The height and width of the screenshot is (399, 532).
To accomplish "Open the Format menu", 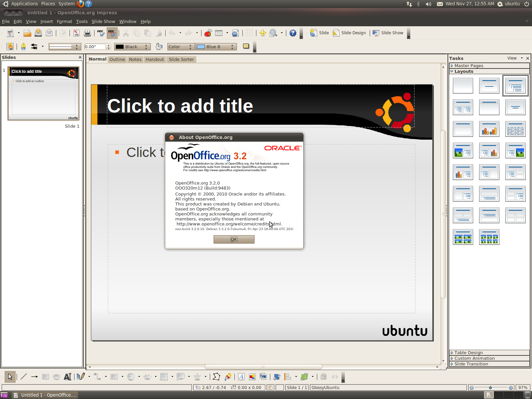I will [x=64, y=21].
